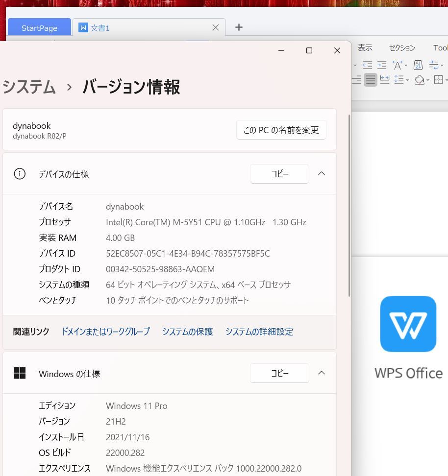Viewport: 448px width, 476px height.
Task: Click the RAM value '4.00 GB'
Action: click(120, 238)
